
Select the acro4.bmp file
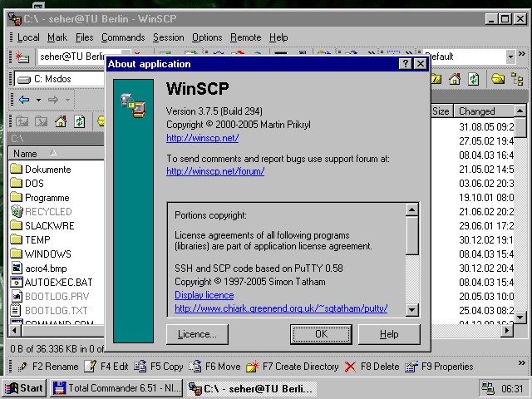click(39, 268)
